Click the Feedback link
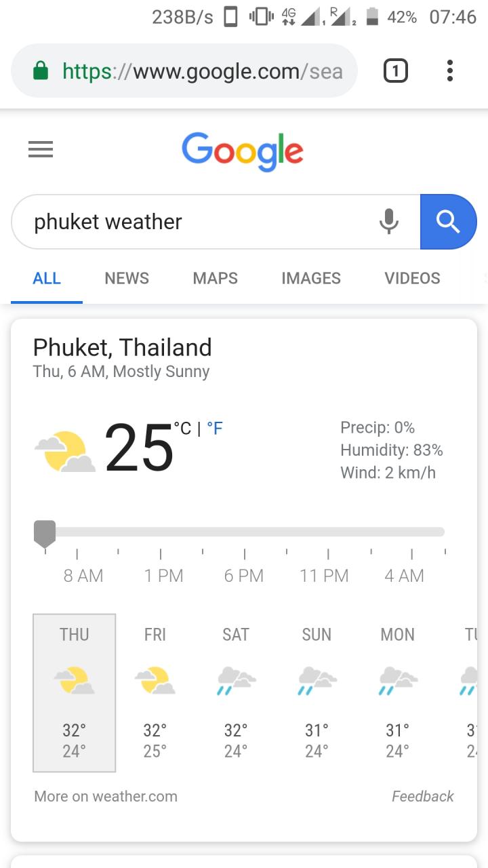Screen dimensions: 488x868 pos(422,796)
